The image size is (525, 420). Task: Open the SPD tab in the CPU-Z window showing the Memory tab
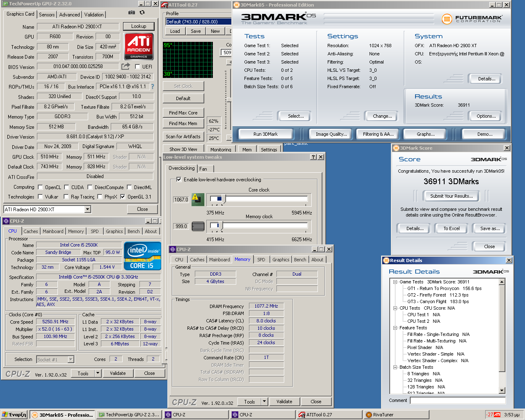click(x=261, y=260)
